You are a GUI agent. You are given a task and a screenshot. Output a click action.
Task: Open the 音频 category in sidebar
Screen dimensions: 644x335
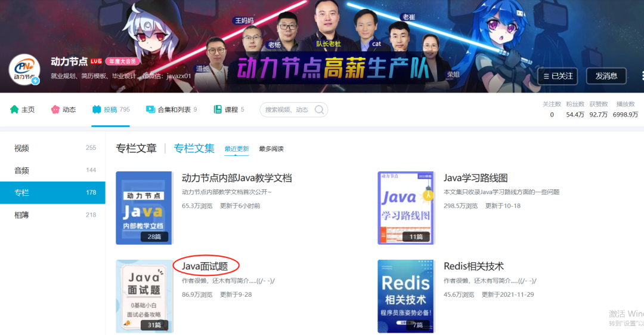22,171
